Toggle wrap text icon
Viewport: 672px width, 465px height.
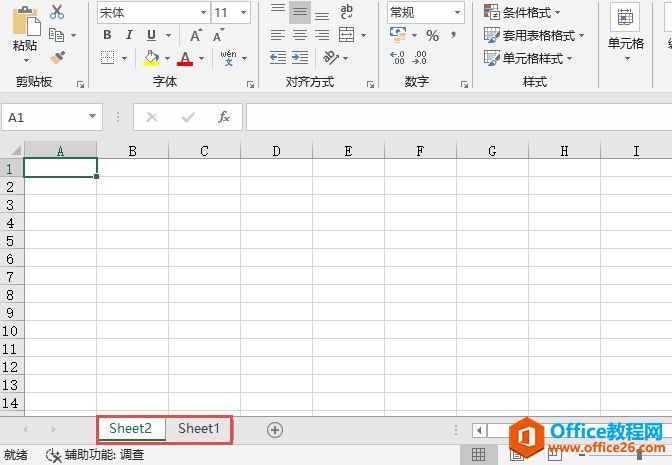click(x=346, y=12)
